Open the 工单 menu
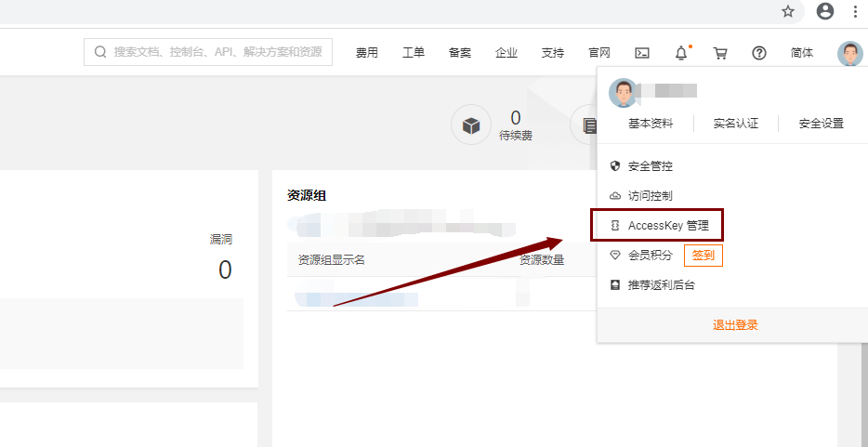The width and height of the screenshot is (868, 447). [x=414, y=53]
